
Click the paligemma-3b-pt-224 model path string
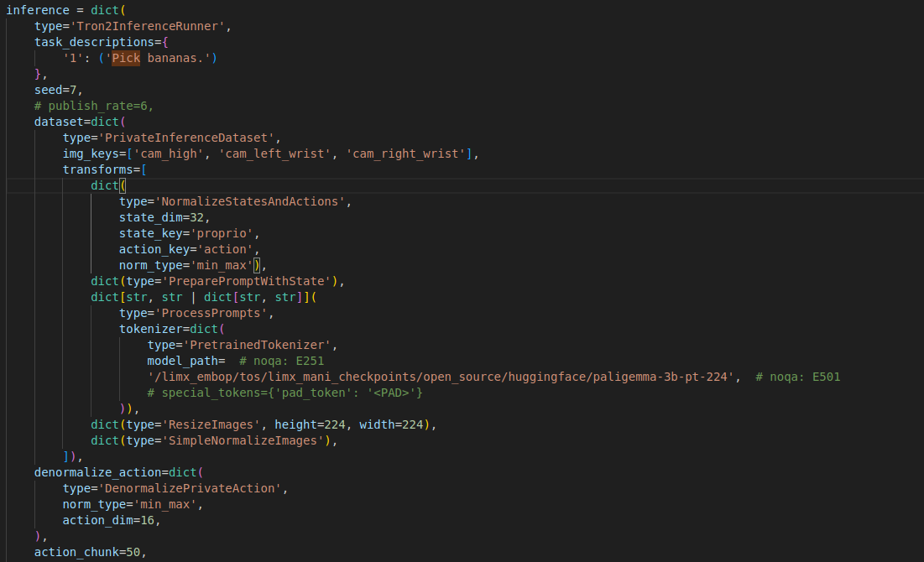(443, 377)
